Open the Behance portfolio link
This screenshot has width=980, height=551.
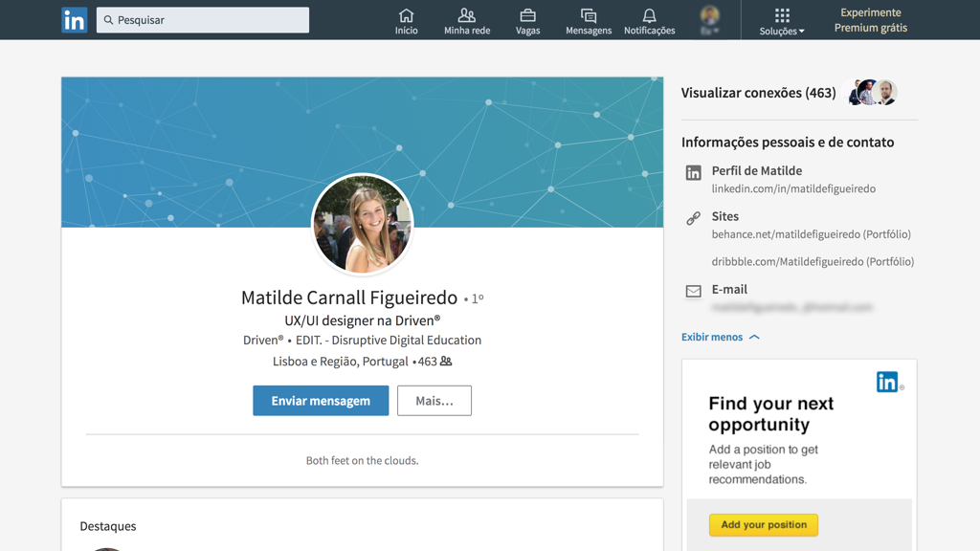(x=811, y=234)
